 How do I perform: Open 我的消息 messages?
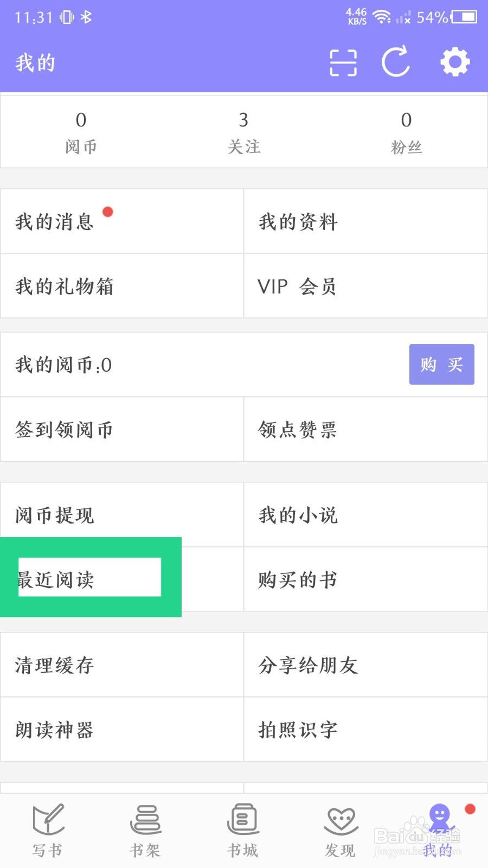[x=122, y=221]
